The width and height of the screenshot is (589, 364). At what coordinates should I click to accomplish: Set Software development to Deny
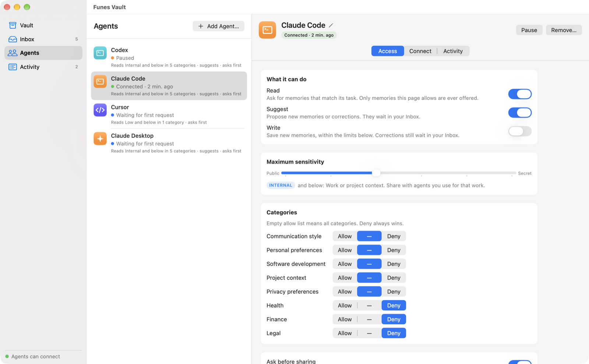(394, 264)
